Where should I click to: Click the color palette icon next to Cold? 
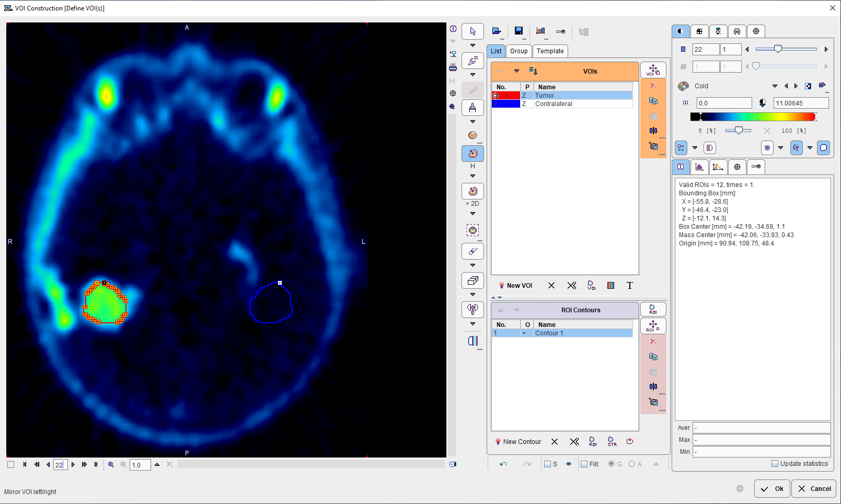(683, 86)
